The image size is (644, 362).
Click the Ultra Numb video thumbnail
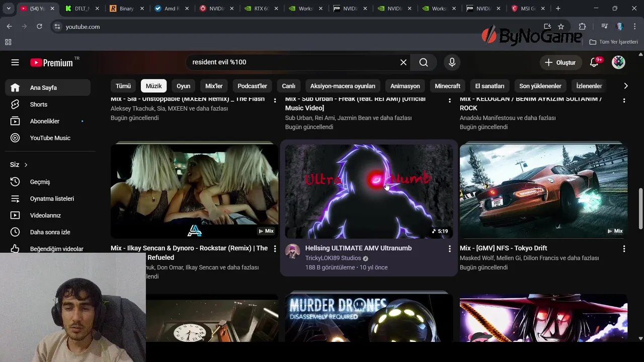369,191
